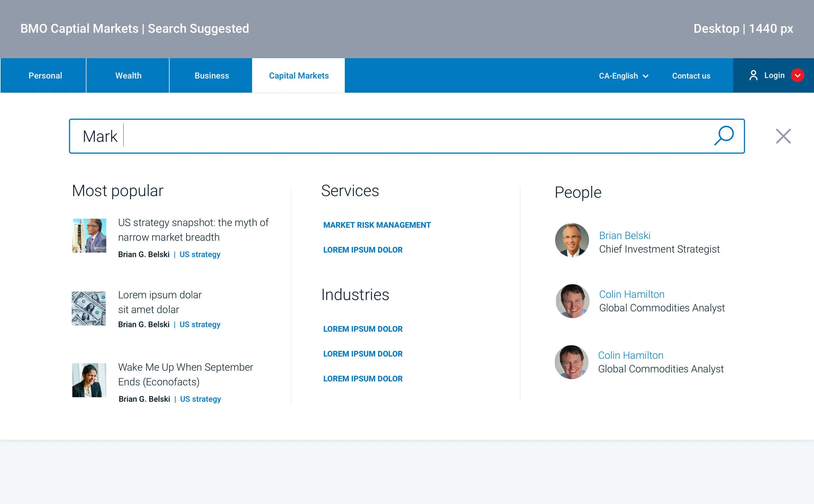The image size is (814, 504).
Task: Switch to the Wealth tab
Action: click(x=128, y=75)
